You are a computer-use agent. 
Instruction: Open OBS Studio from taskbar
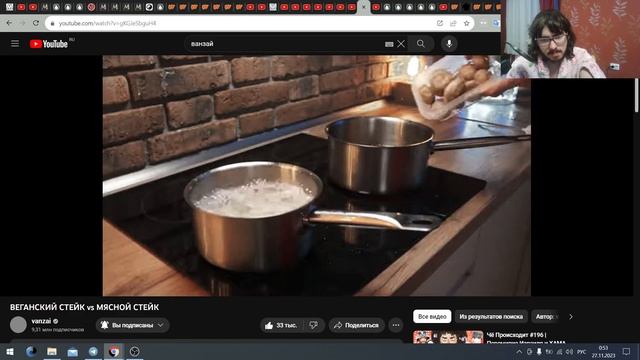[135, 351]
